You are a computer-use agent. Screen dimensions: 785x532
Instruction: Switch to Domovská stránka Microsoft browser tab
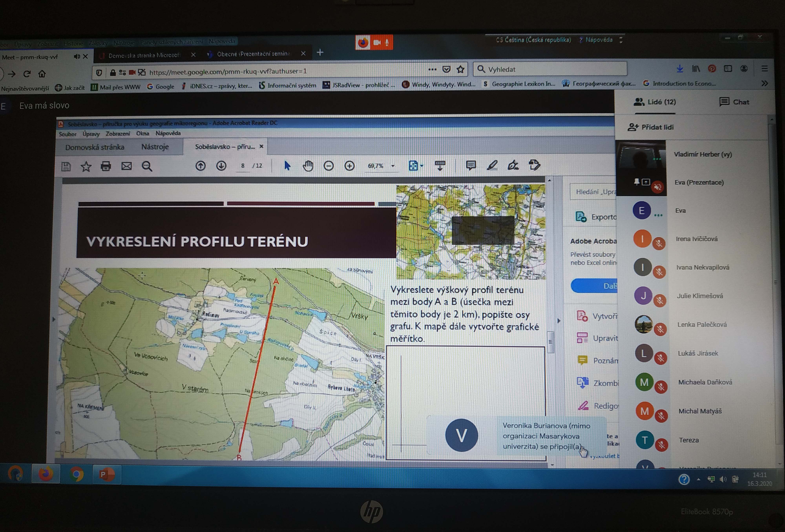click(144, 55)
